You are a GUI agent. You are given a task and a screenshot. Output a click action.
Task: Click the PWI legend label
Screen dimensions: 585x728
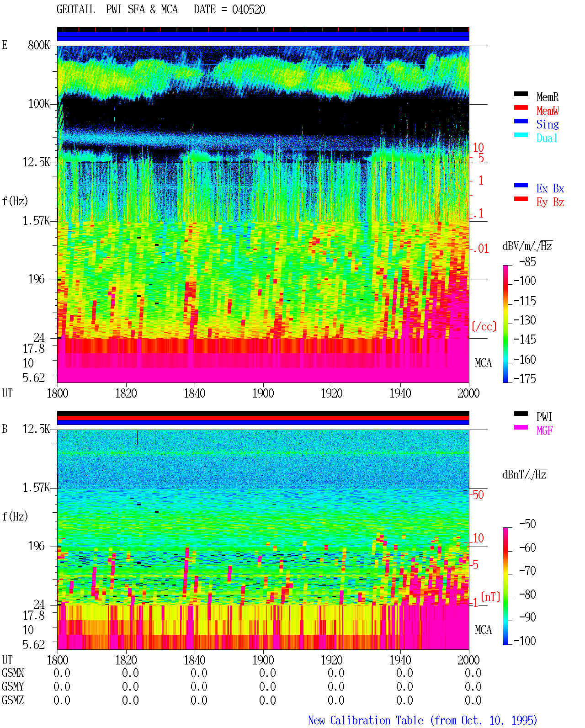(544, 417)
